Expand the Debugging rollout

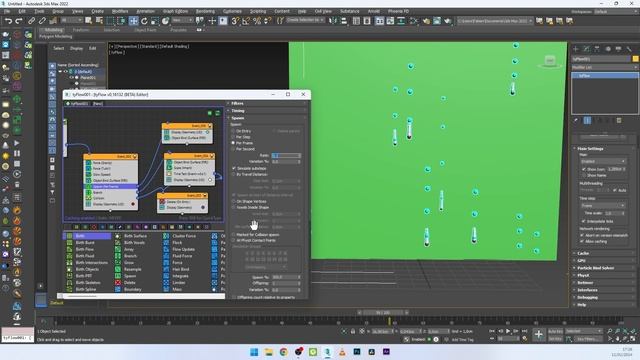[604, 298]
